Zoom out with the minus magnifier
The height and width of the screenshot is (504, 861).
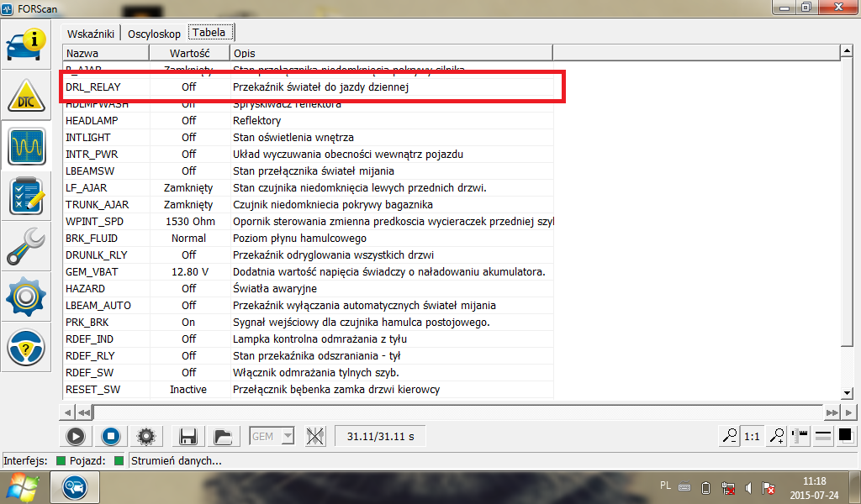pos(730,437)
